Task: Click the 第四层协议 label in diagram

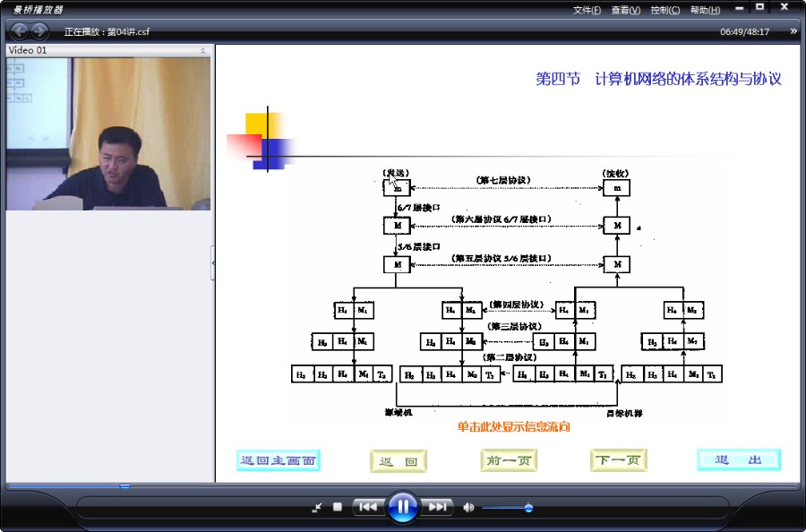Action: pyautogui.click(x=516, y=305)
